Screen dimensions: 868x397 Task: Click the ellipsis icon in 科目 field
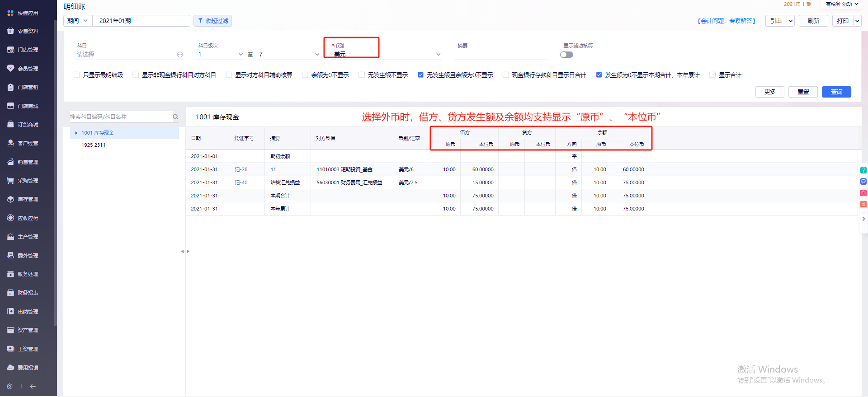[x=180, y=55]
